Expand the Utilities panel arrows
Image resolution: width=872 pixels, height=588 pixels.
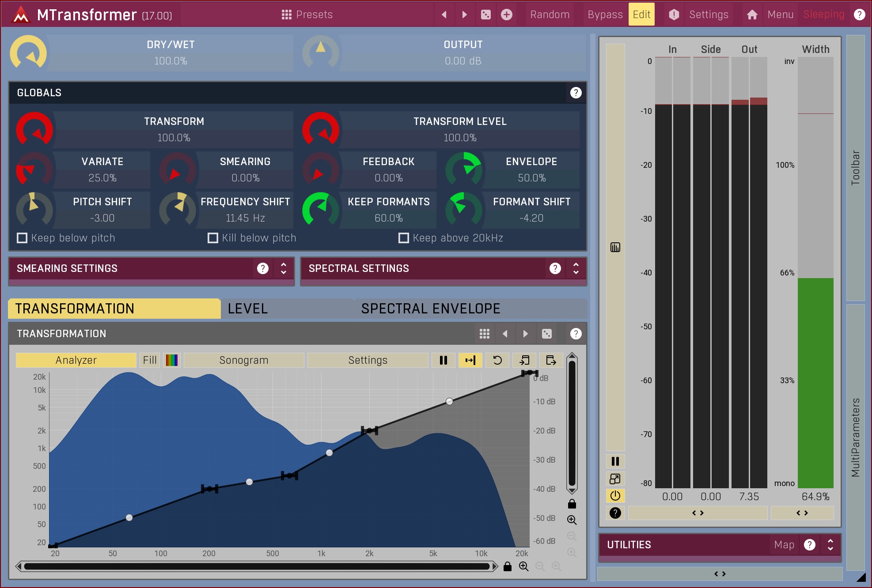pyautogui.click(x=830, y=545)
